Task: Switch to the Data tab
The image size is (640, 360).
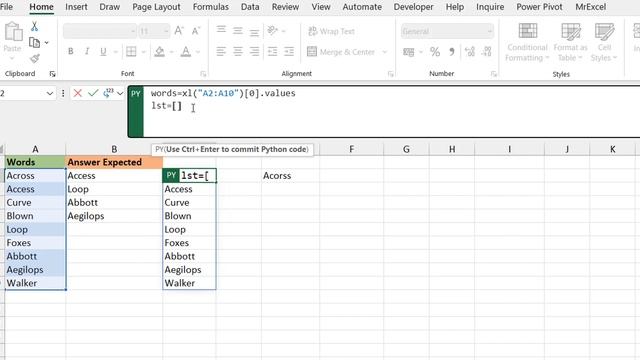Action: (x=250, y=7)
